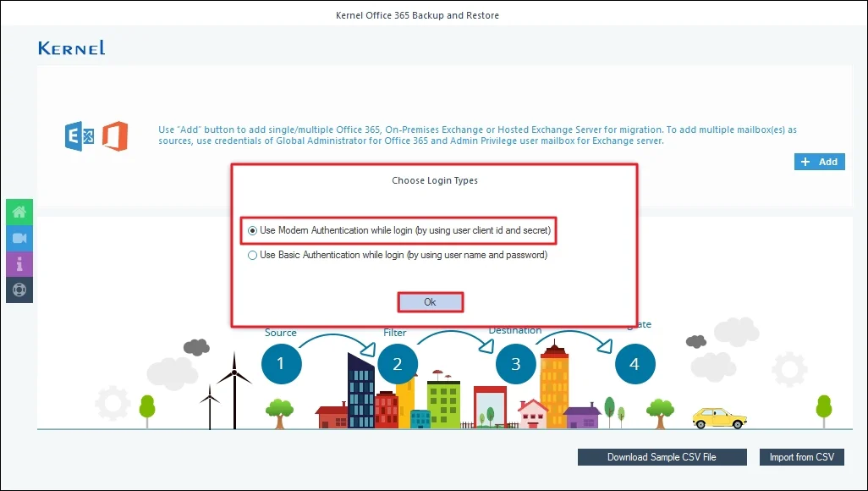Click the Exchange Server logo icon
The height and width of the screenshot is (491, 868).
80,135
